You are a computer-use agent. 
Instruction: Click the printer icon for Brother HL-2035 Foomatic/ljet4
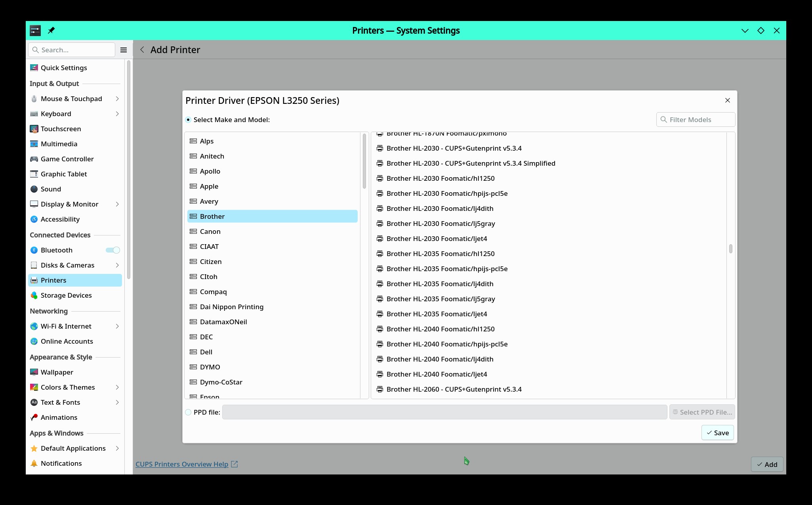[x=380, y=314]
